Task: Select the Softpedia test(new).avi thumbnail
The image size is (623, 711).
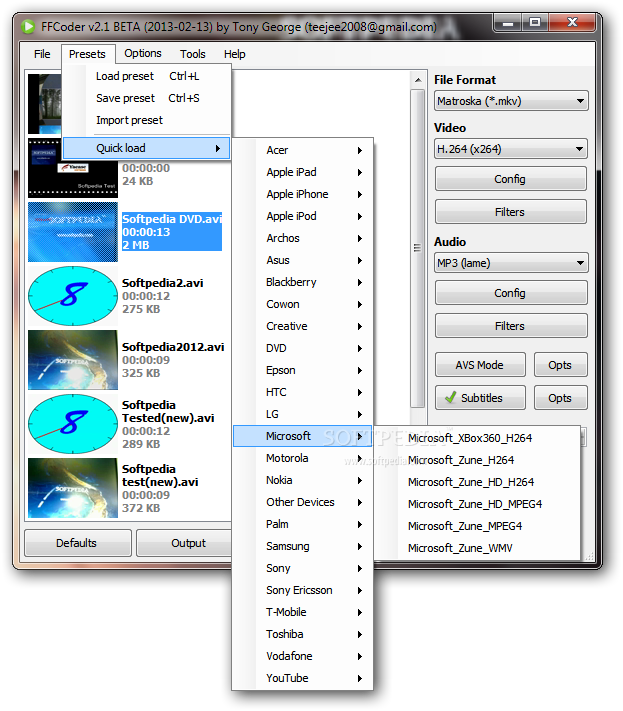Action: [x=73, y=488]
